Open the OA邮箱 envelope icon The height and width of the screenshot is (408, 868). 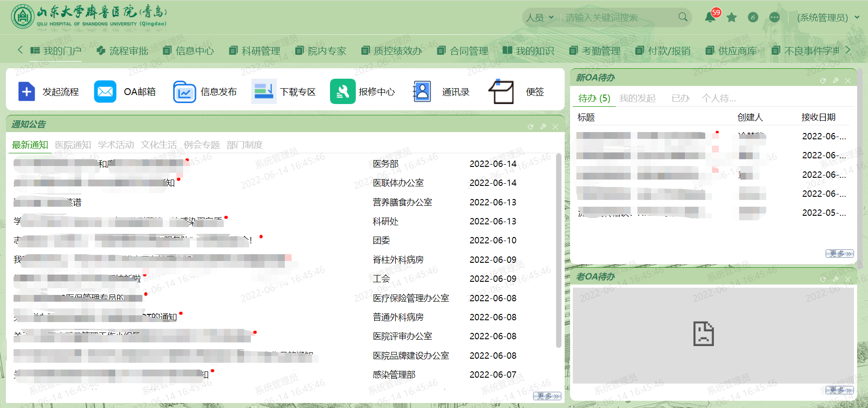pyautogui.click(x=105, y=92)
